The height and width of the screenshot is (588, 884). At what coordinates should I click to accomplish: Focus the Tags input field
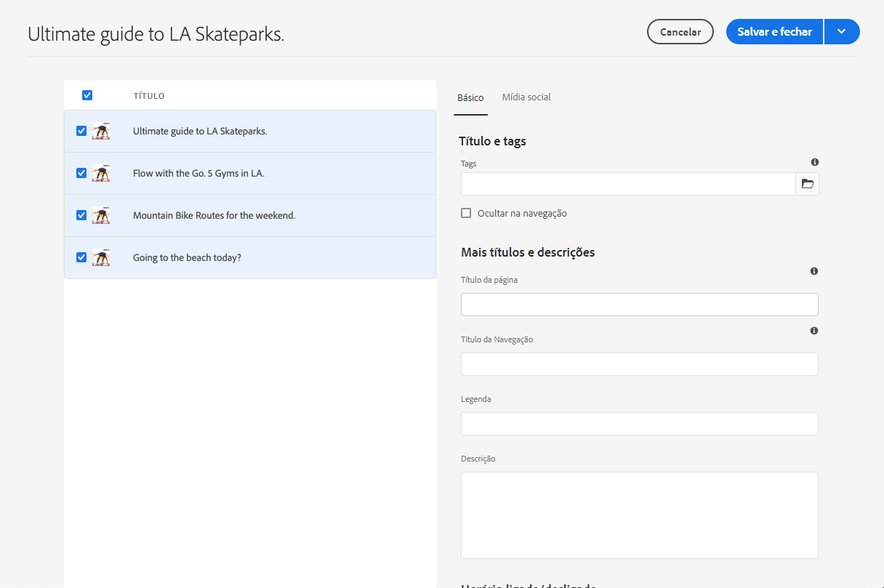(628, 184)
